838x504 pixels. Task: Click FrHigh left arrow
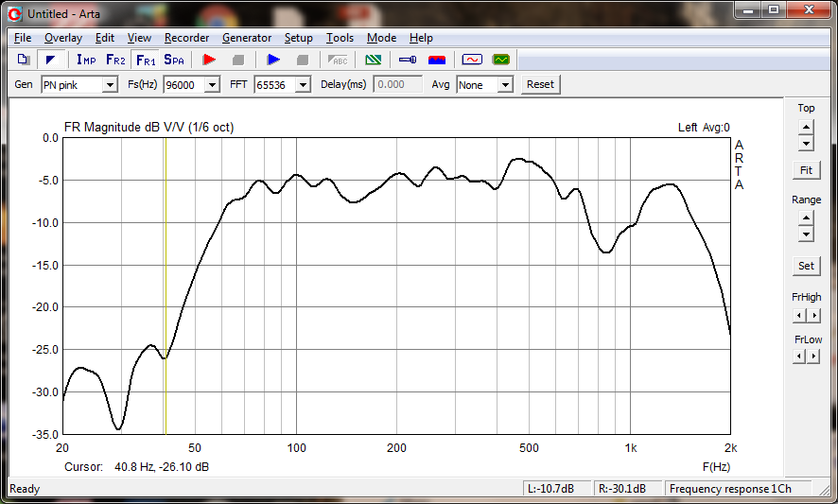click(799, 315)
